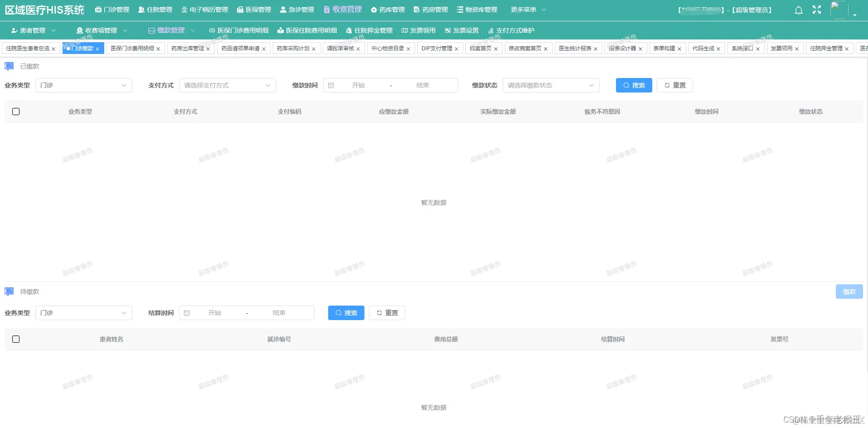868x428 pixels.
Task: Open the 药库管理 module
Action: pyautogui.click(x=388, y=9)
